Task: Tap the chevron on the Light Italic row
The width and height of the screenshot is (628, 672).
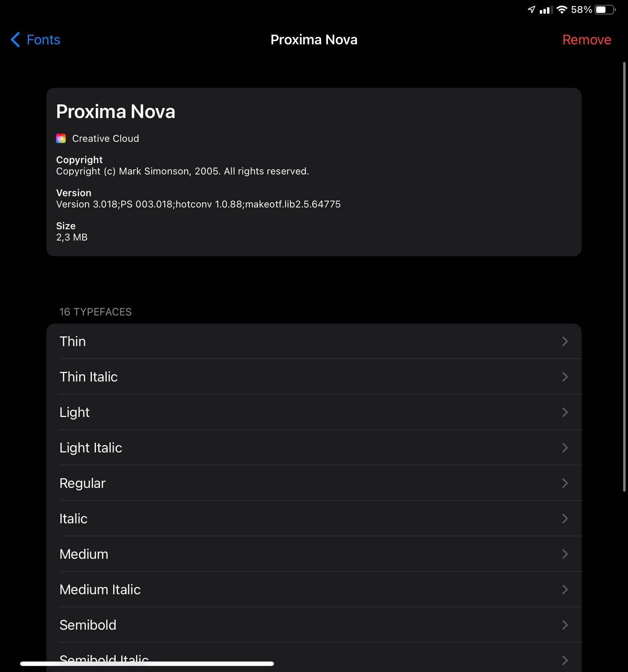Action: (x=565, y=448)
